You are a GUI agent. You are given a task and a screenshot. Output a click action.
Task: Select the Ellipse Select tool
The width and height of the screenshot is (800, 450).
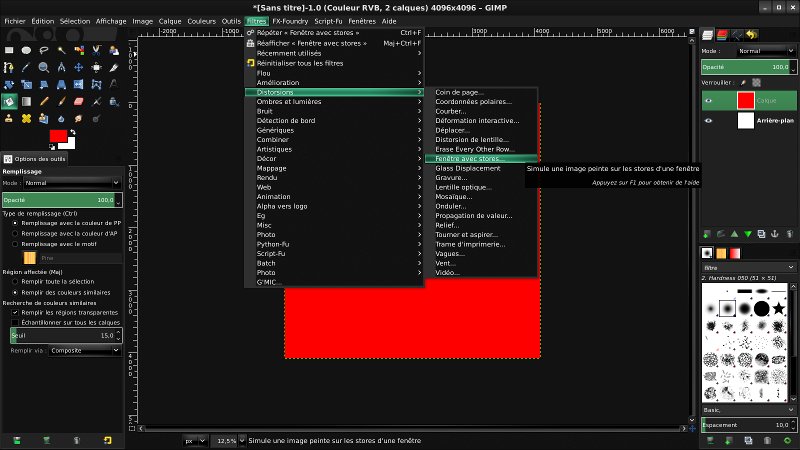(27, 50)
